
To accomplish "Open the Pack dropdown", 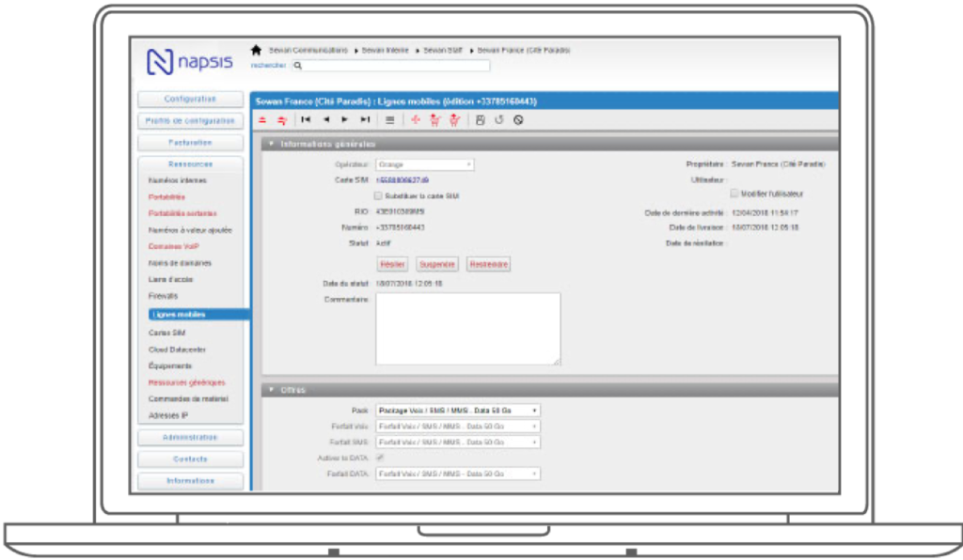I will click(457, 411).
